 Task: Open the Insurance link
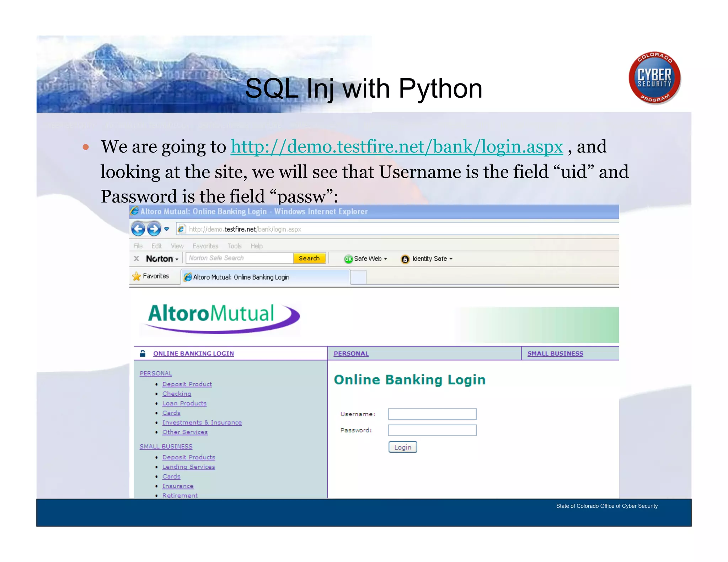click(x=178, y=486)
